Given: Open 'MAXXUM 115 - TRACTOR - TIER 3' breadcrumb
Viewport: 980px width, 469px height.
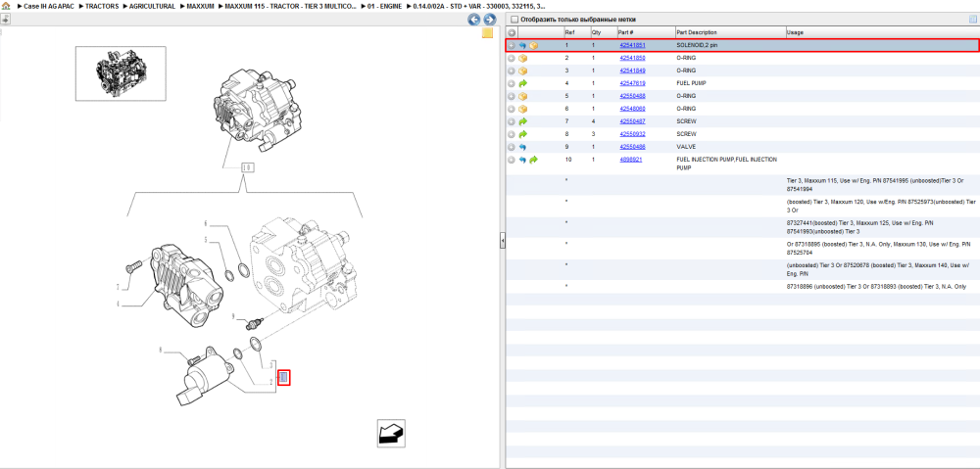Looking at the screenshot, I should (291, 6).
